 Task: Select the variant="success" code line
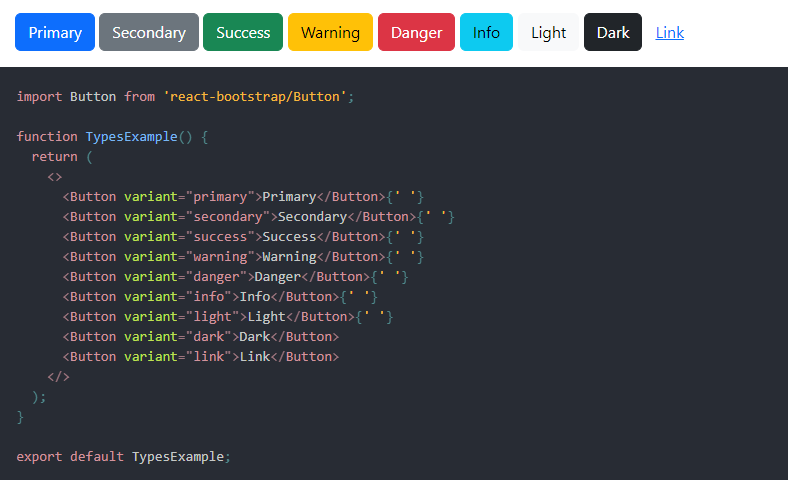tap(243, 236)
